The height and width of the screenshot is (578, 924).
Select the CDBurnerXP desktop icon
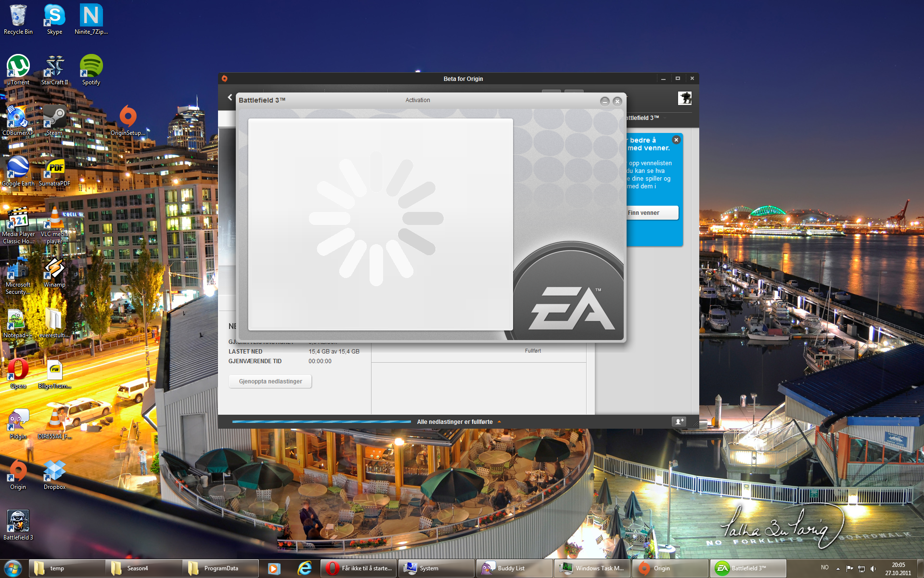click(18, 120)
